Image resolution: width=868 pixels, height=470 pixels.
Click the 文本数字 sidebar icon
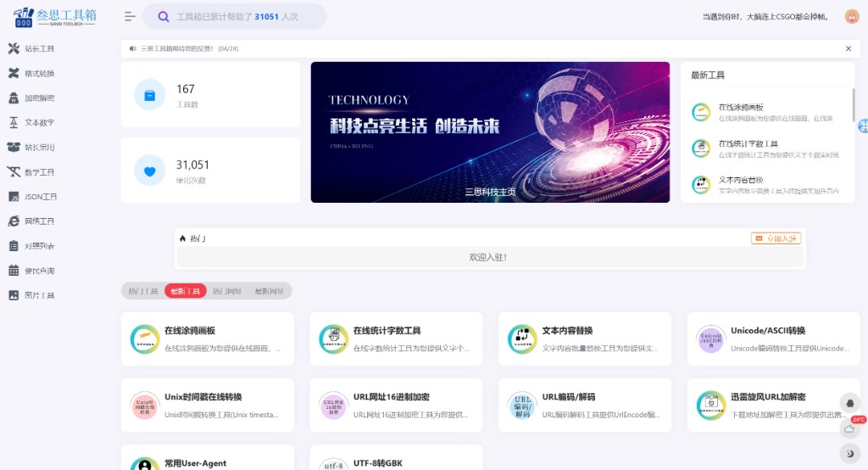14,122
